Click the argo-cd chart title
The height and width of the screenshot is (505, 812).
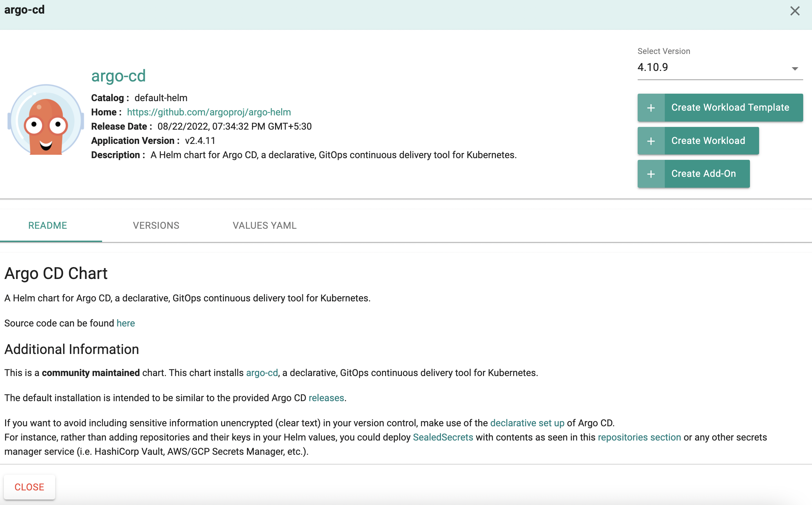tap(118, 76)
